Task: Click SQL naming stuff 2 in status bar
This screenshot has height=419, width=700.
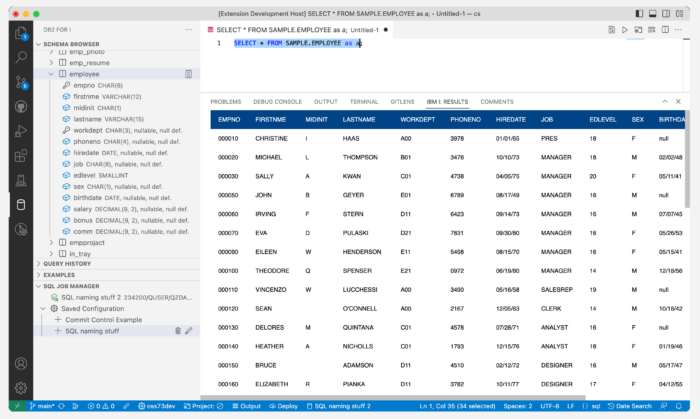Action: [338, 406]
